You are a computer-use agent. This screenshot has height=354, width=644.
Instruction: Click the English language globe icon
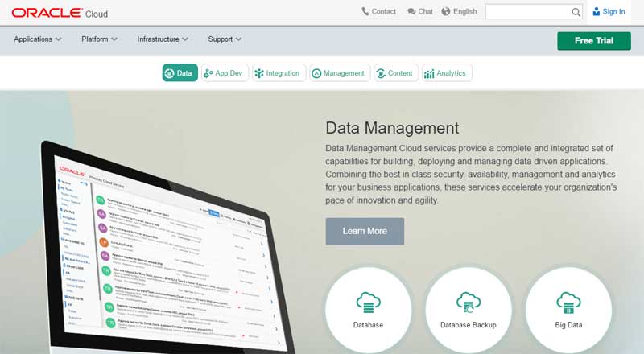446,11
